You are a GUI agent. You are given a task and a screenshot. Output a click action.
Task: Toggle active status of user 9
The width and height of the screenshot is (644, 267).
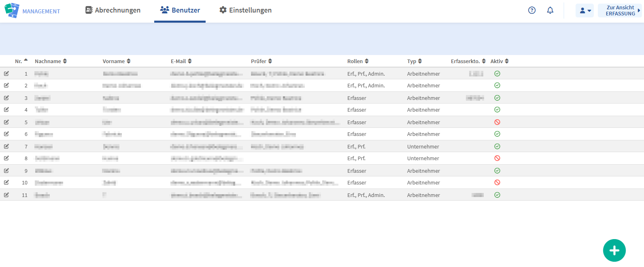(497, 171)
